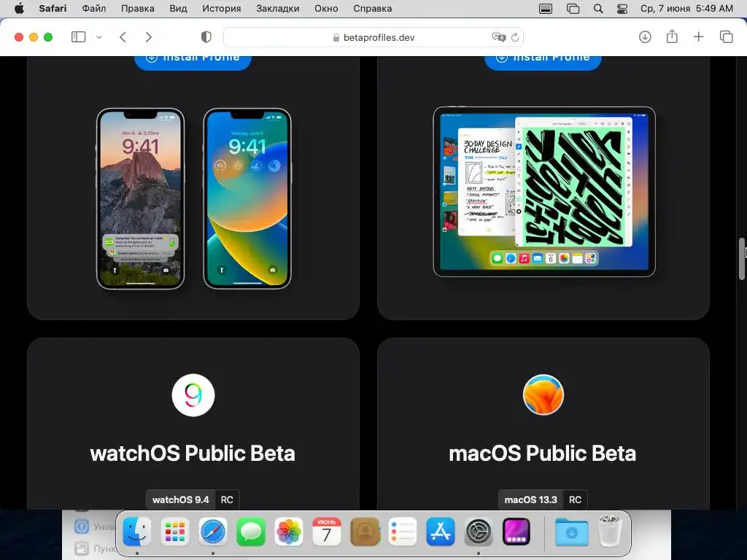This screenshot has height=560, width=747.
Task: Open the Справка menu
Action: (373, 9)
